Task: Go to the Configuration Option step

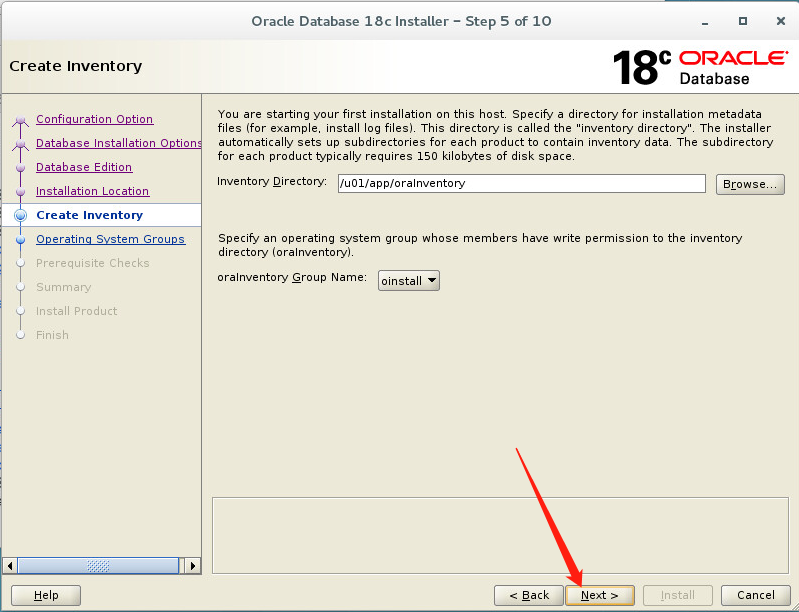Action: tap(94, 119)
